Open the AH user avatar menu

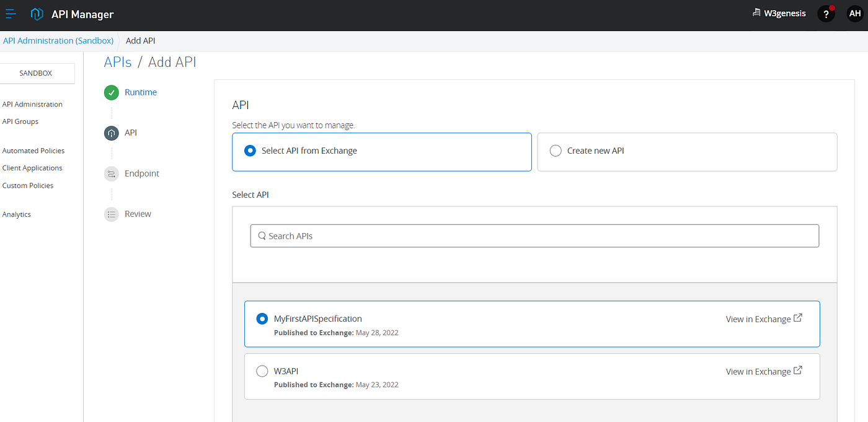[855, 14]
